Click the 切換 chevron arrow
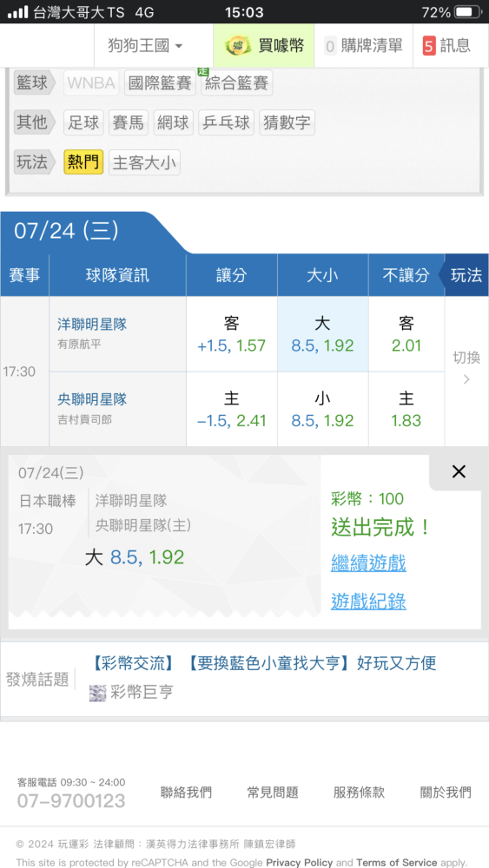Image resolution: width=489 pixels, height=868 pixels. 466,380
